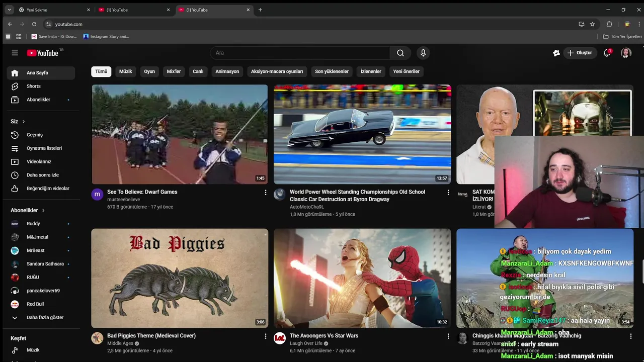Image resolution: width=644 pixels, height=362 pixels.
Task: Open options for See To Believe video
Action: coord(266,192)
